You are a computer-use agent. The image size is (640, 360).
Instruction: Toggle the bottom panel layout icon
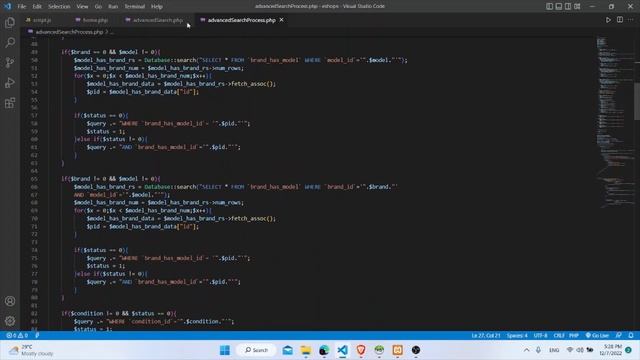pyautogui.click(x=559, y=6)
